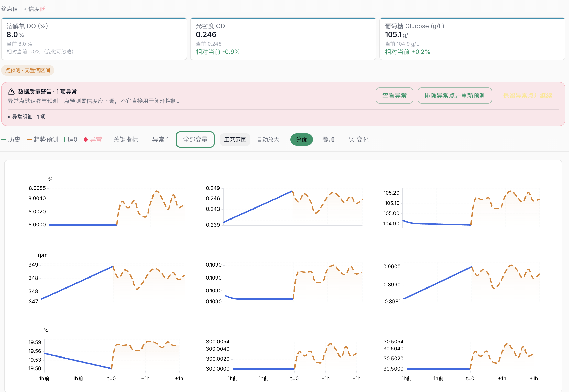Select the 异常 1 filter tab
The width and height of the screenshot is (569, 392).
[x=160, y=140]
